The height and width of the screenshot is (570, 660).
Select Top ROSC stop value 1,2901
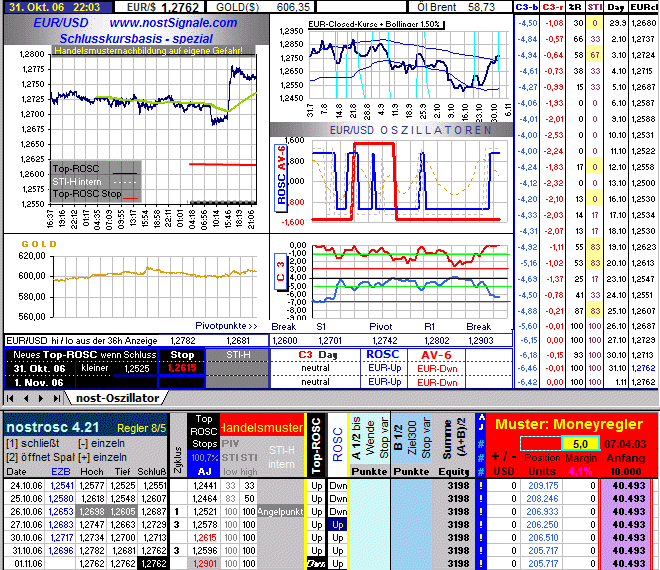pyautogui.click(x=205, y=563)
